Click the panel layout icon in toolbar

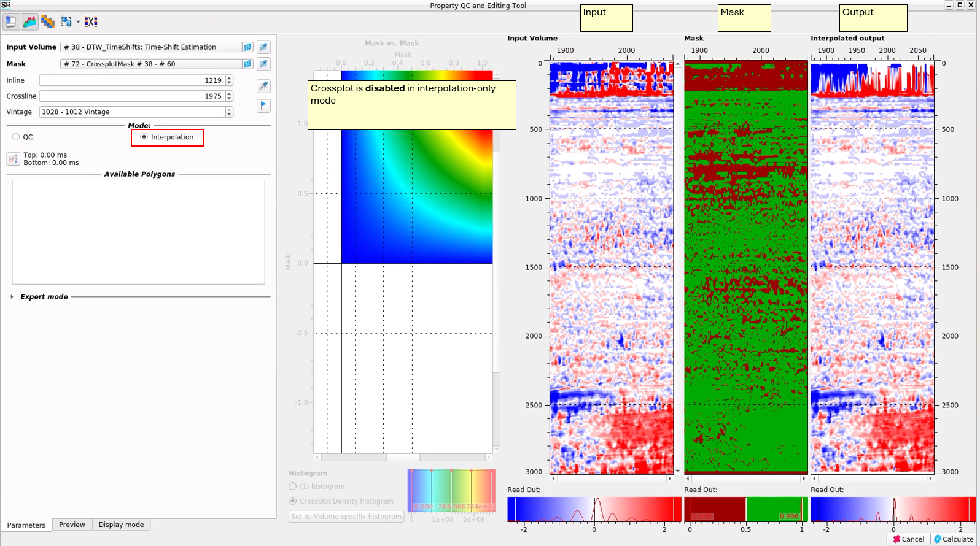click(10, 22)
